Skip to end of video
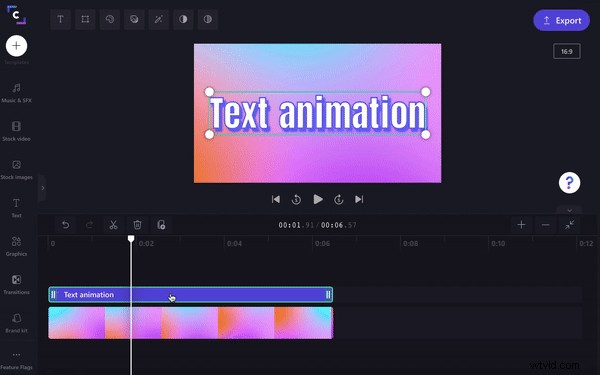This screenshot has height=375, width=600. tap(359, 199)
